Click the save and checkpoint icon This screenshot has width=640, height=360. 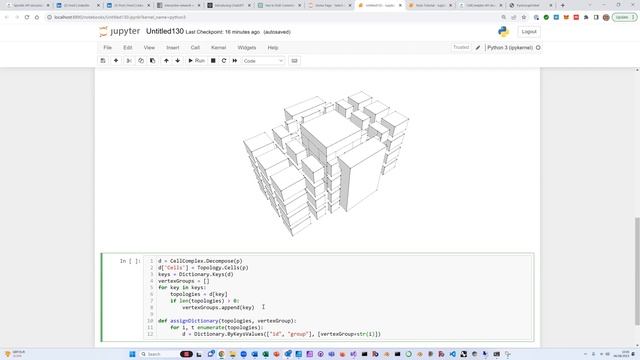point(103,61)
